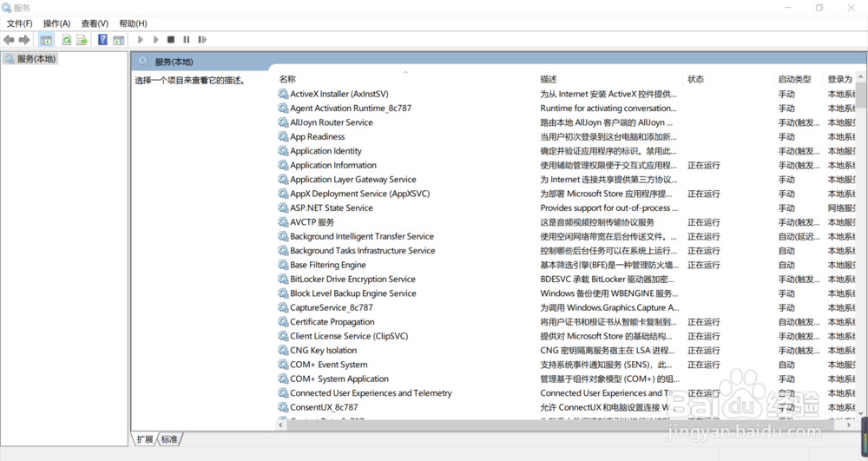Open the 帮助(H) menu
The width and height of the screenshot is (868, 461).
coord(133,23)
